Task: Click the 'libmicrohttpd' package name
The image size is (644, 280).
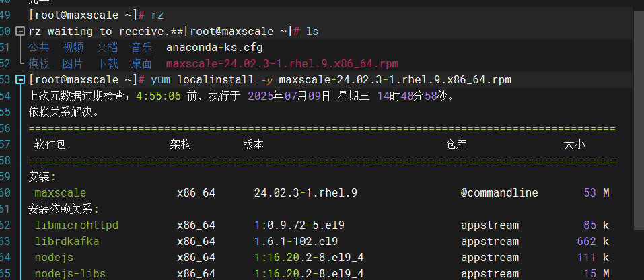Action: pos(77,225)
